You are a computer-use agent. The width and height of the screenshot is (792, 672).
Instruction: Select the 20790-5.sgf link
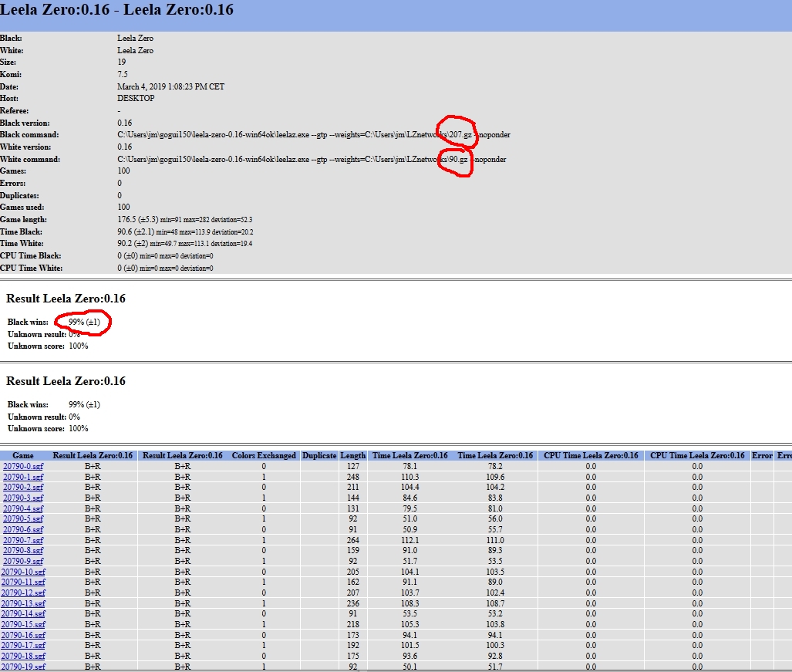point(23,519)
